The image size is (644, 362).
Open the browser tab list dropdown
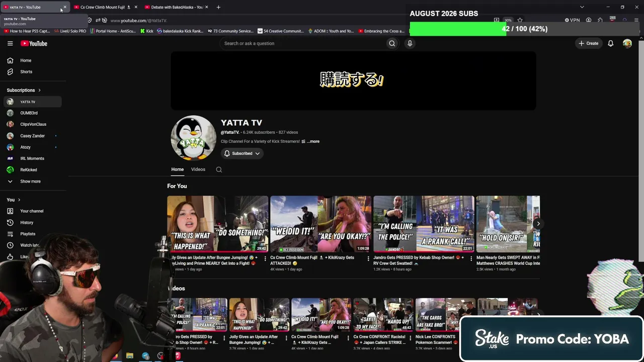coord(582,7)
